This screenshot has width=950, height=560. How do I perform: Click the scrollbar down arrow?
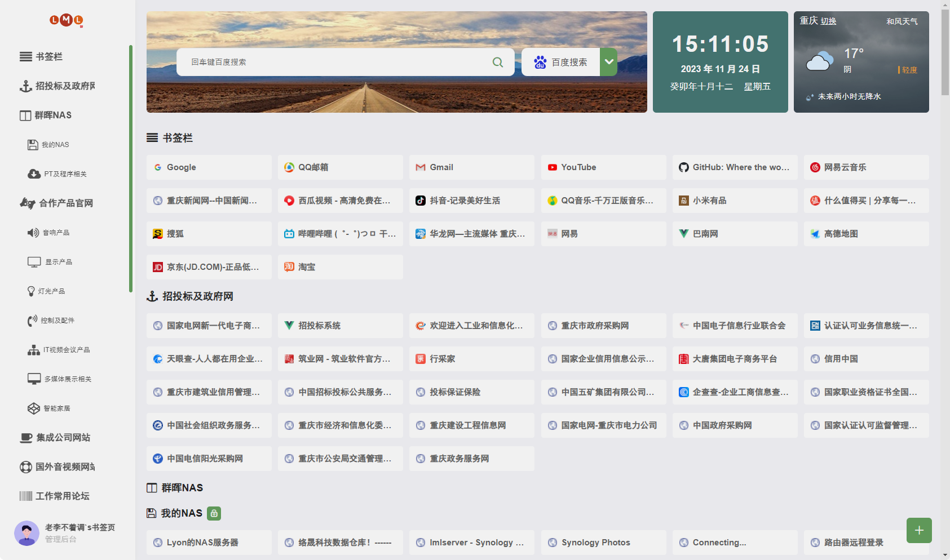pyautogui.click(x=945, y=555)
